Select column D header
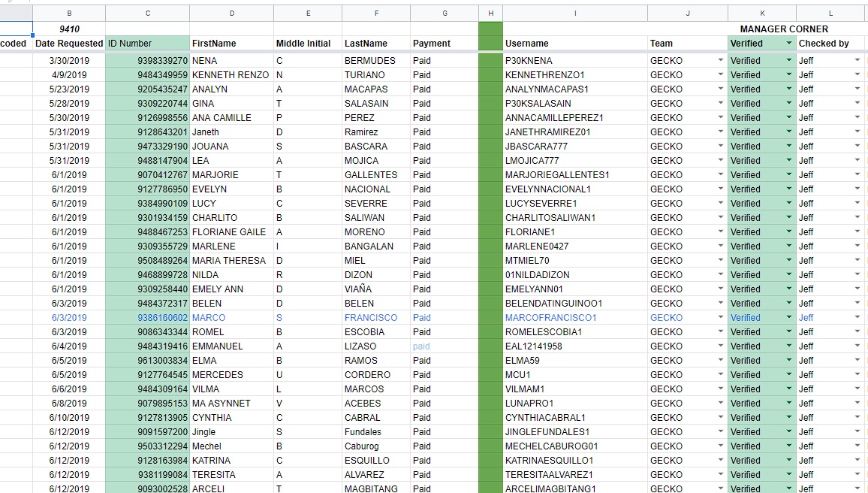This screenshot has height=493, width=868. [232, 14]
